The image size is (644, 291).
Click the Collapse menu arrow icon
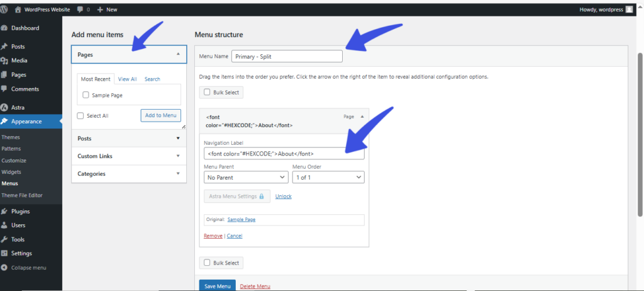[x=4, y=268]
